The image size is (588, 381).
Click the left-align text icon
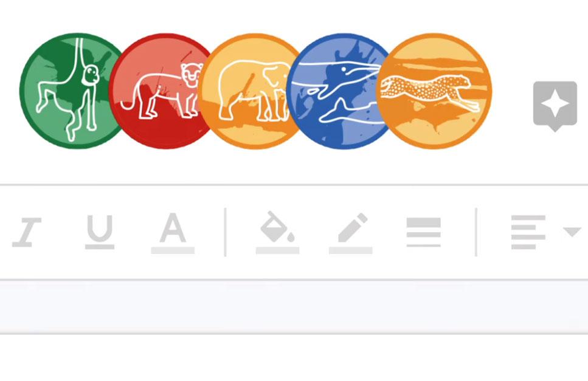(x=528, y=232)
